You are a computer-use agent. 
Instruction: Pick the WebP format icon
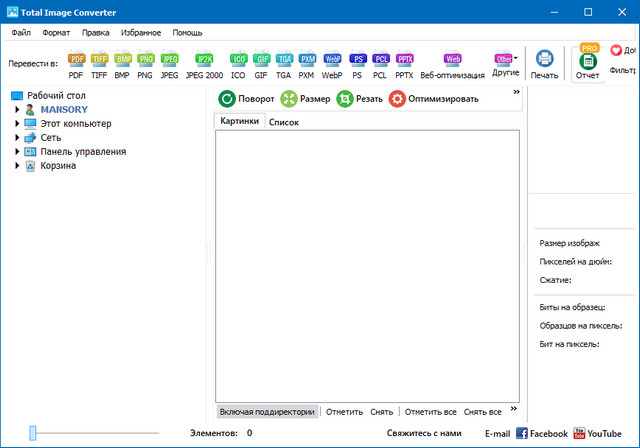(x=332, y=64)
